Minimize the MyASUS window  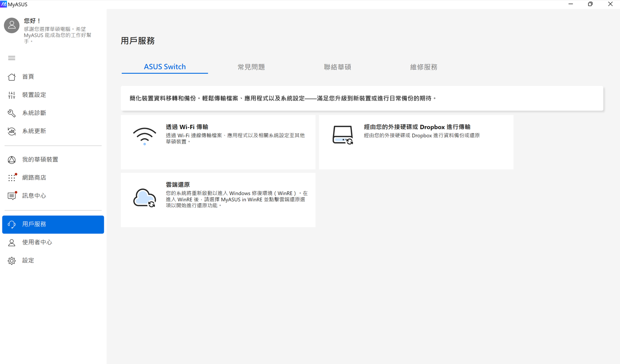[x=570, y=4]
